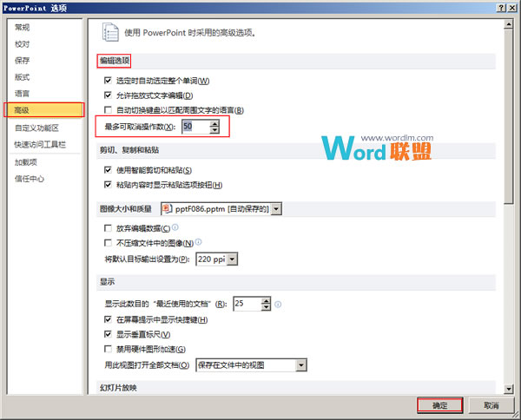Click the 取消 button
Screen dimensions: 521x420
click(x=491, y=405)
